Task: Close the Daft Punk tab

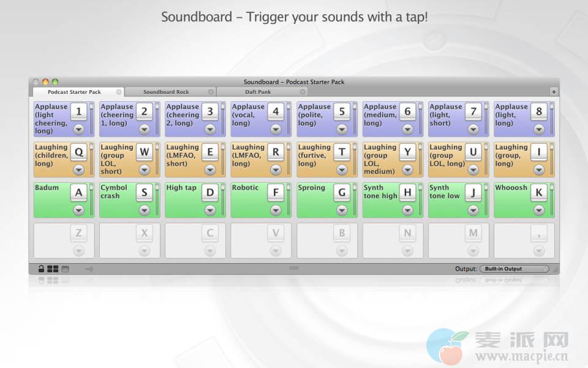Action: [x=303, y=92]
